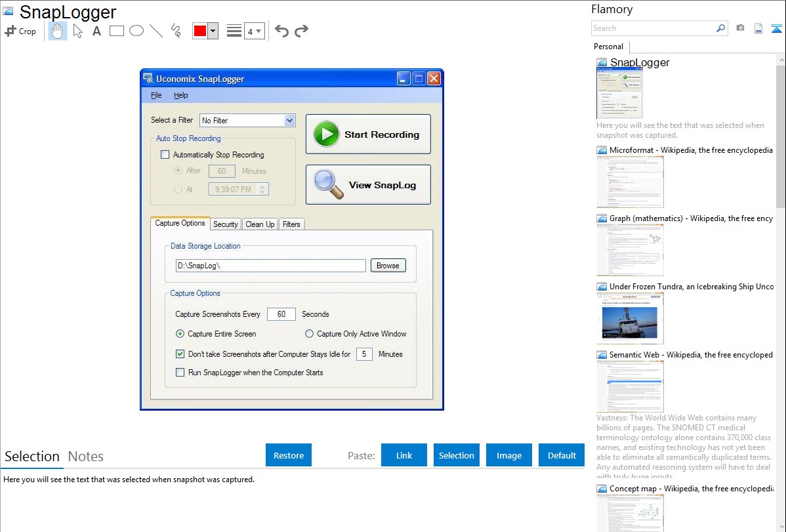Click the Browse button
The width and height of the screenshot is (786, 532).
(388, 265)
